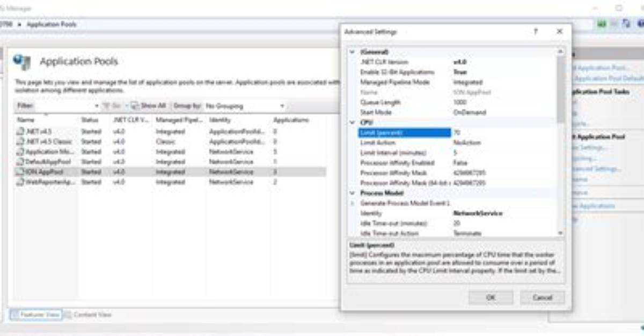644x336 pixels.
Task: Sort by the Status column header
Action: click(89, 120)
